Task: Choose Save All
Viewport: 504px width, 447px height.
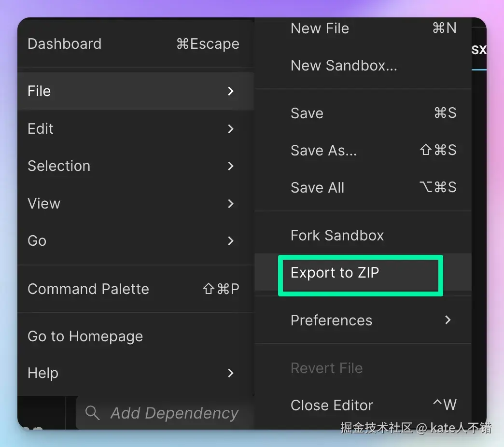Action: tap(363, 188)
